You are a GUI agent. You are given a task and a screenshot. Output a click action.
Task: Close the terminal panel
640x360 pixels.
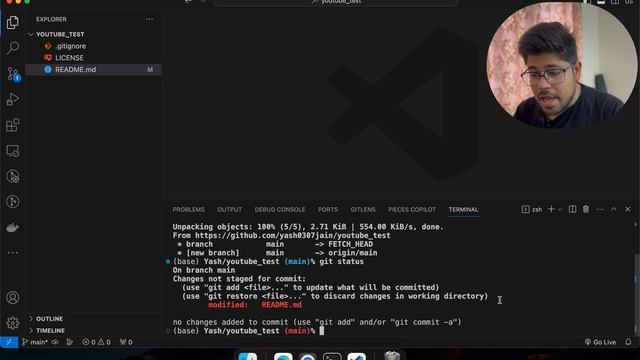tap(628, 209)
